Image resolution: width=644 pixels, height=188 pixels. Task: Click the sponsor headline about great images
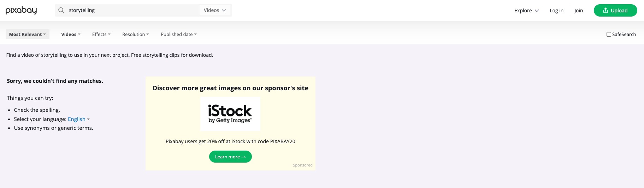(x=230, y=88)
